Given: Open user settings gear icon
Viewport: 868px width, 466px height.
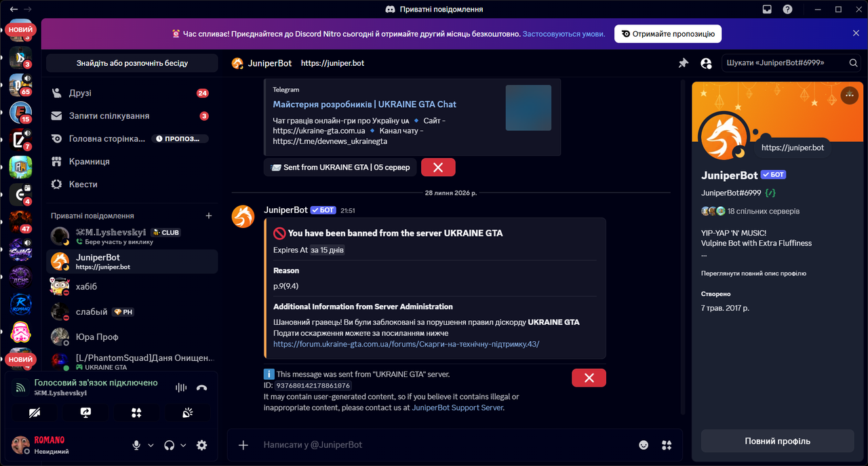Looking at the screenshot, I should coord(201,445).
